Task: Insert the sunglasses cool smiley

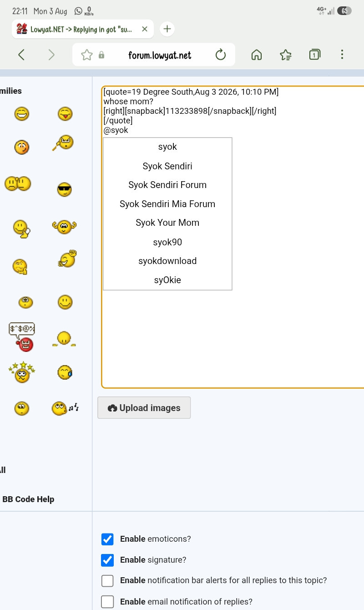Action: pyautogui.click(x=65, y=189)
